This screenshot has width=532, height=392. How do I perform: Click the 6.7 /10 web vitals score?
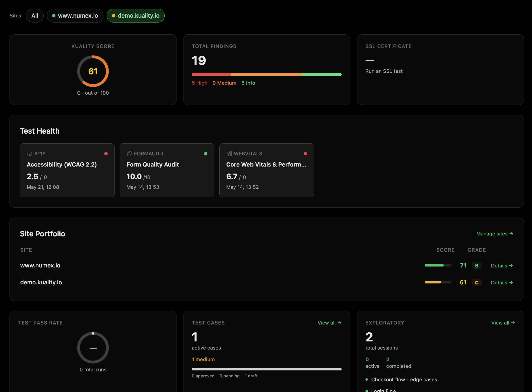coord(236,177)
